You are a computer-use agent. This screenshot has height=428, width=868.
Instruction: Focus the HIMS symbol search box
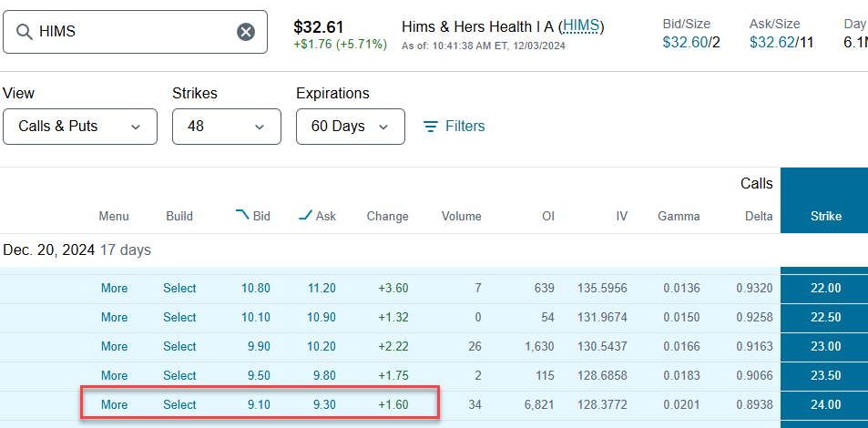tap(135, 32)
